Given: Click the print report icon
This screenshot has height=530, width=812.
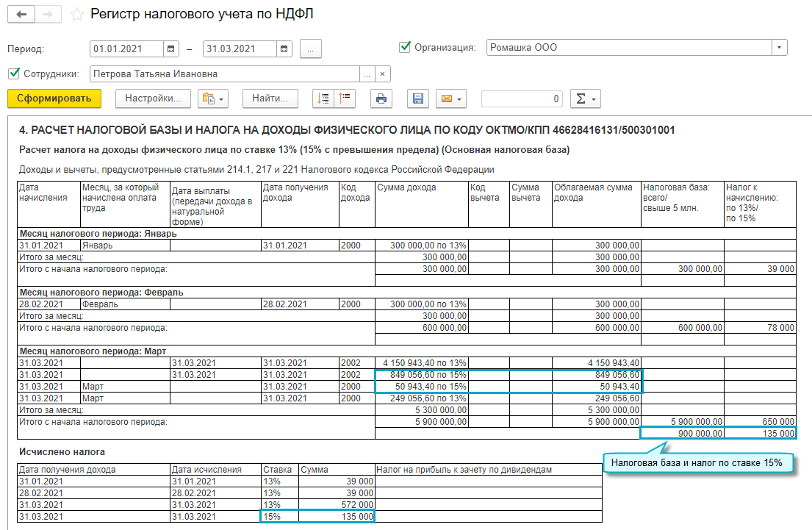Looking at the screenshot, I should (x=381, y=99).
